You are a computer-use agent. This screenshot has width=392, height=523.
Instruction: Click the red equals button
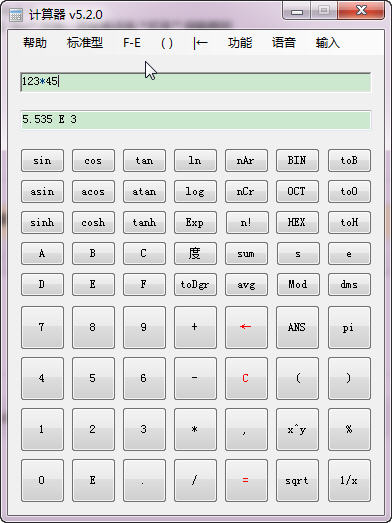tap(247, 481)
